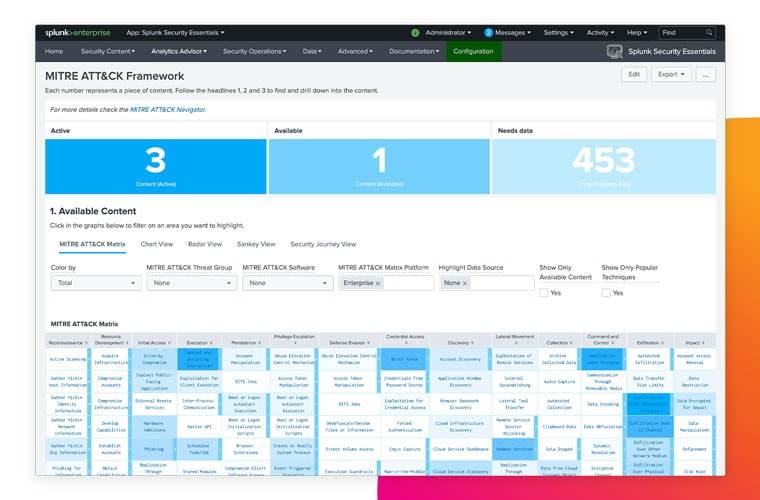Click the Highlight Data Source field
The height and width of the screenshot is (500, 760).
487,283
